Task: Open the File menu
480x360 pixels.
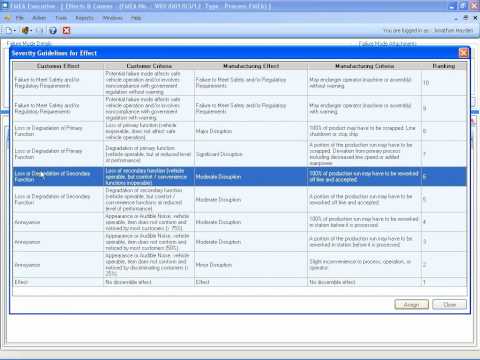Action: 20,18
